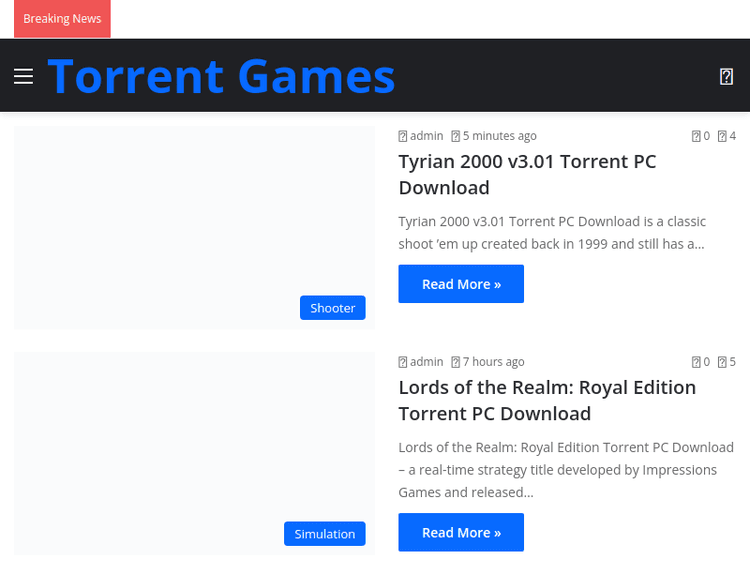Screen dimensions: 750x563
Task: Click the '5 minutes ago' timestamp
Action: coord(499,136)
